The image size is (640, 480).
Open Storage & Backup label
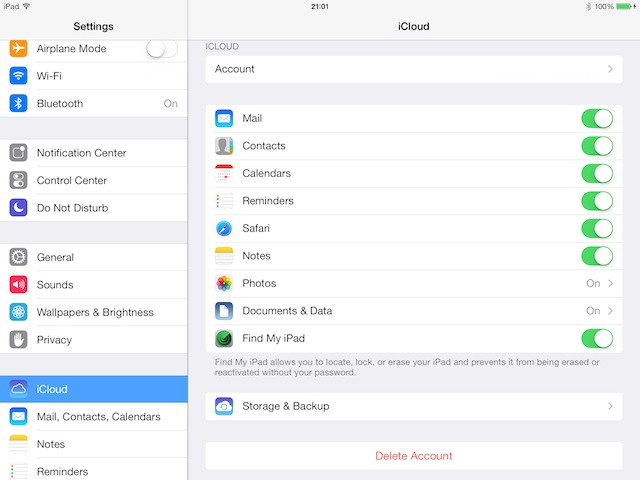click(286, 406)
